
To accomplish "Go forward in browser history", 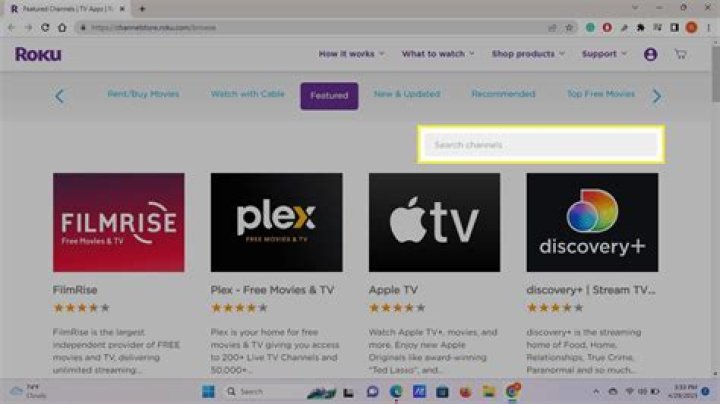I will [x=28, y=28].
